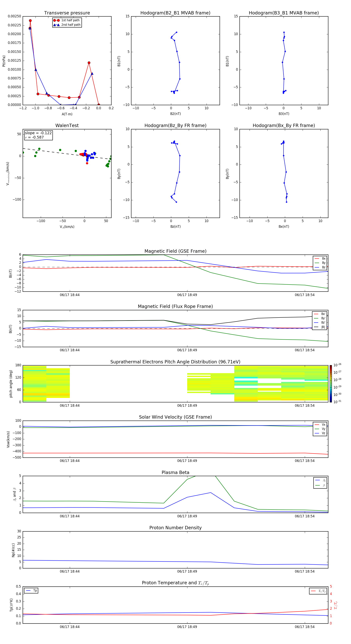The image size is (351, 644).
Task: Click the pitch angle color bar
Action: coord(331,384)
